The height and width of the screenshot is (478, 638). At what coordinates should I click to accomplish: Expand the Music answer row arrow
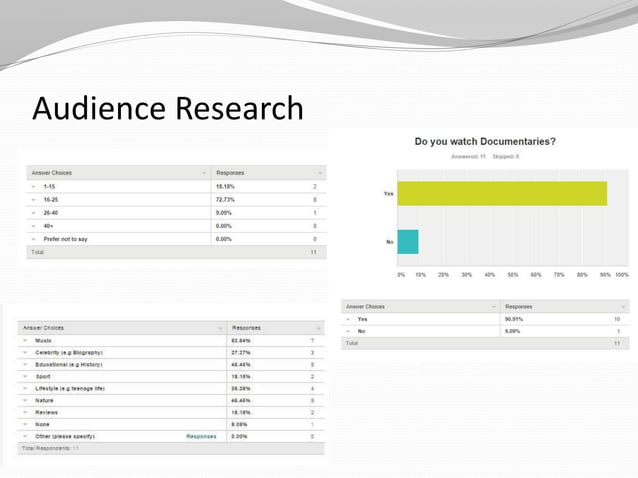click(x=25, y=340)
